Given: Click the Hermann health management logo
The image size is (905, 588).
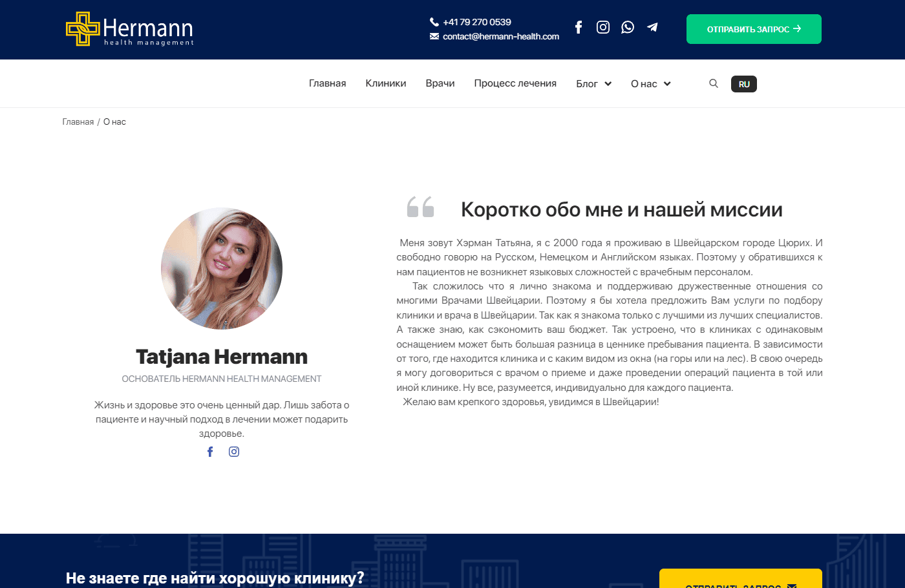Looking at the screenshot, I should 129,29.
